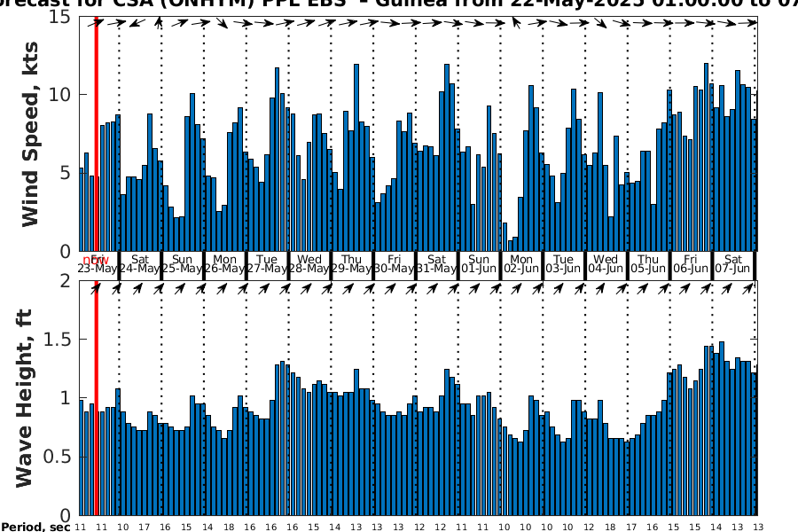
Task: Click the 'Fri 30-May' date label
Action: coord(394,264)
